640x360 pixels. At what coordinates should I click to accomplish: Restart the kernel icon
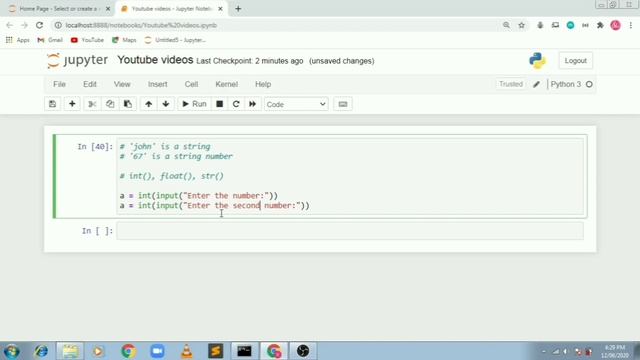(x=236, y=104)
